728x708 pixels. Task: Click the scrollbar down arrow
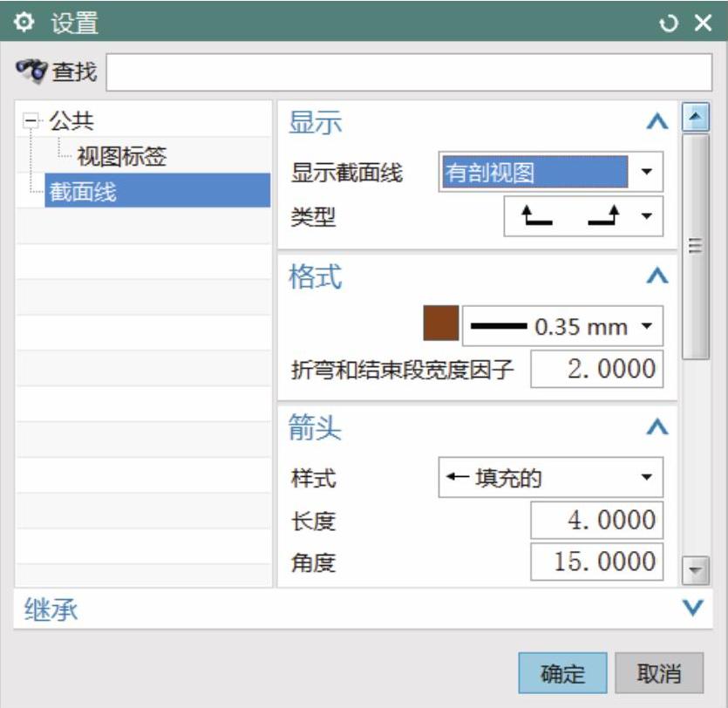pyautogui.click(x=695, y=570)
